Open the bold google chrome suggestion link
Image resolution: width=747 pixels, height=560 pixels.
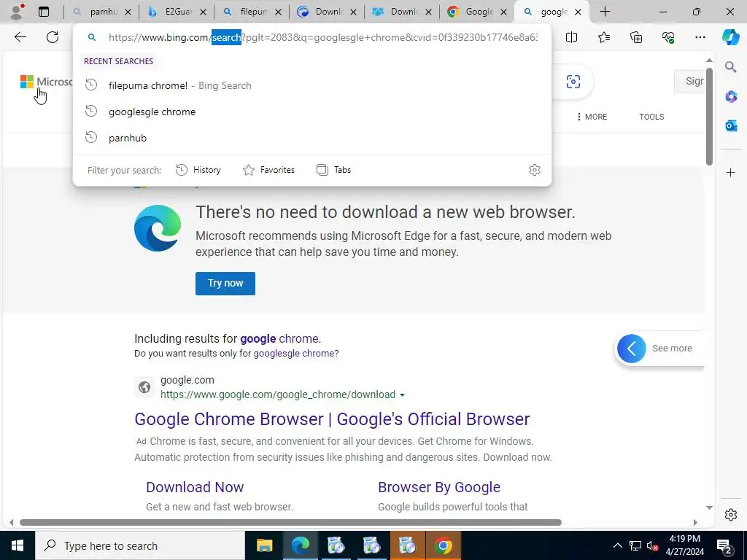click(279, 338)
